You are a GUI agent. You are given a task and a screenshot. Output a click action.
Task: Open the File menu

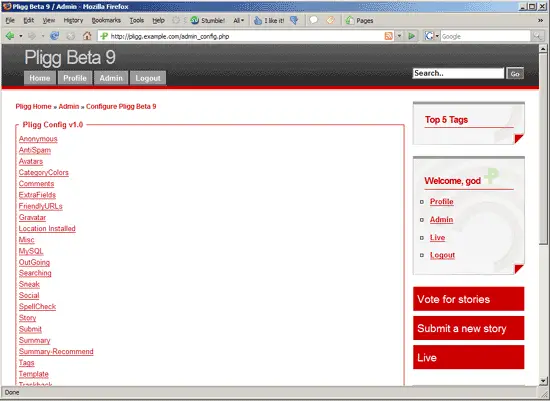[10, 20]
